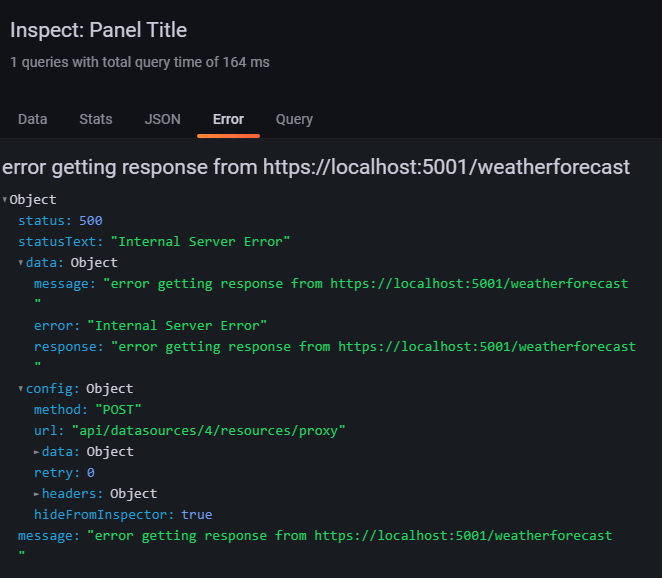
Task: Click the retry 0 entry
Action: coord(64,472)
